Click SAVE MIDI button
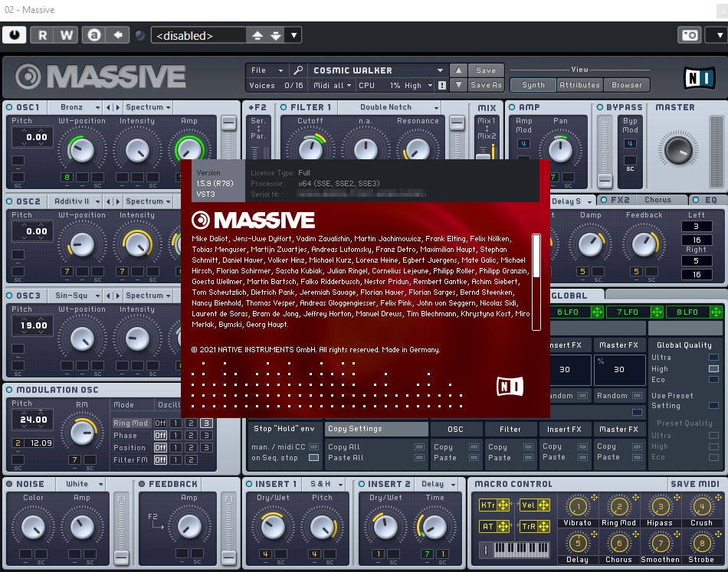 click(694, 484)
